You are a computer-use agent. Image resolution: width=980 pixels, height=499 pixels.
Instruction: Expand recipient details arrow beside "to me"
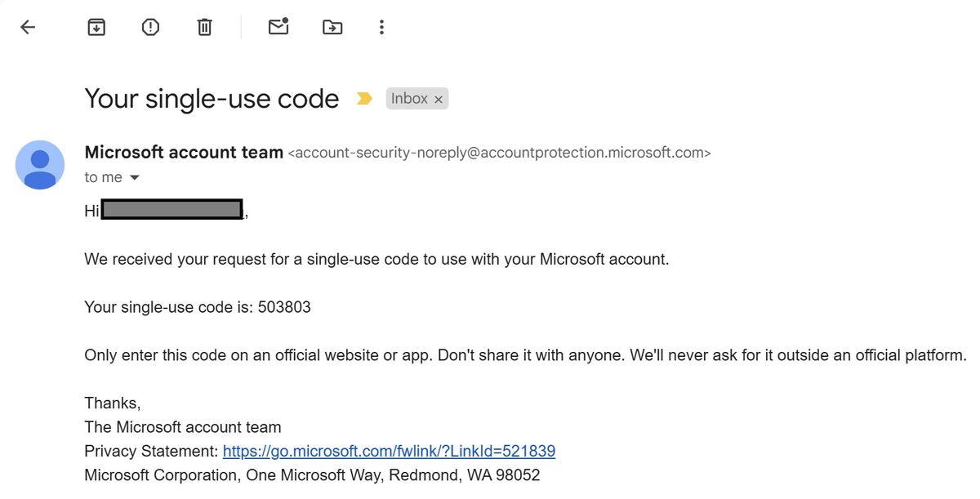pos(135,178)
